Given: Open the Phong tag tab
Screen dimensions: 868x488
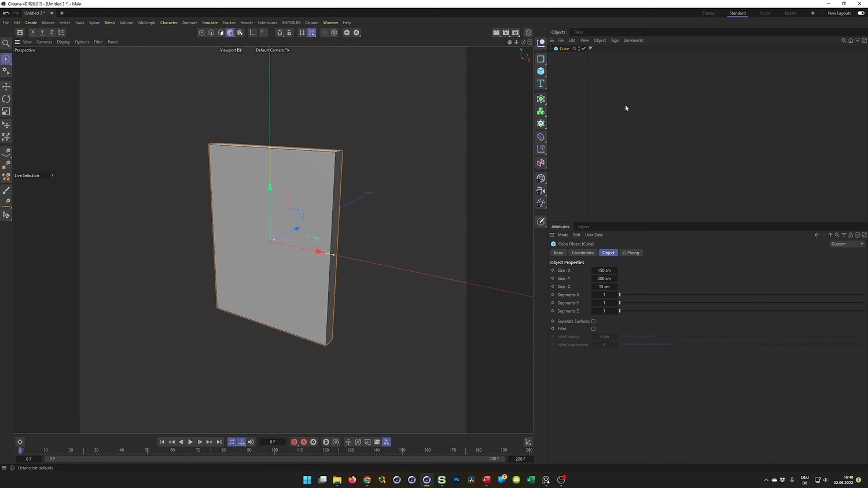Looking at the screenshot, I should (631, 253).
